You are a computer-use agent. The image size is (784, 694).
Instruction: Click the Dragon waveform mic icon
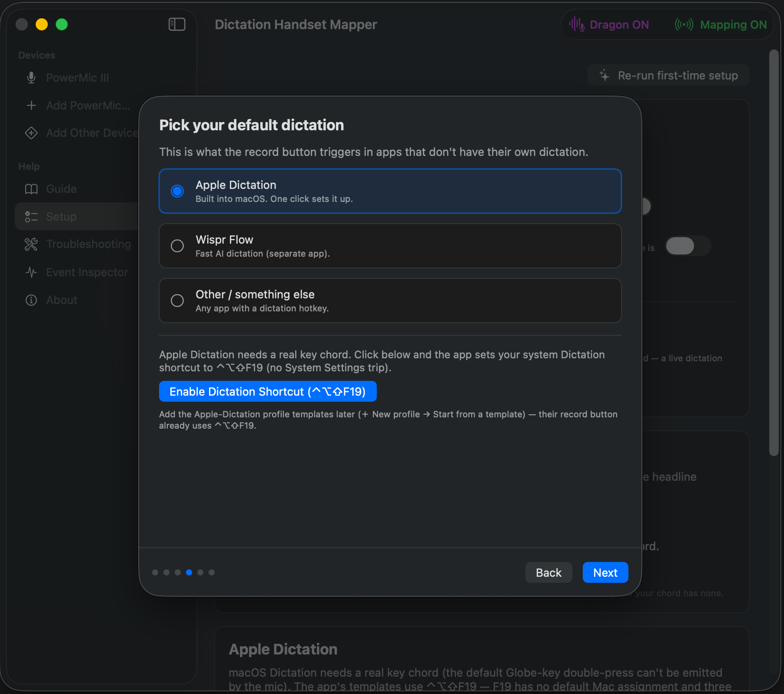point(577,24)
